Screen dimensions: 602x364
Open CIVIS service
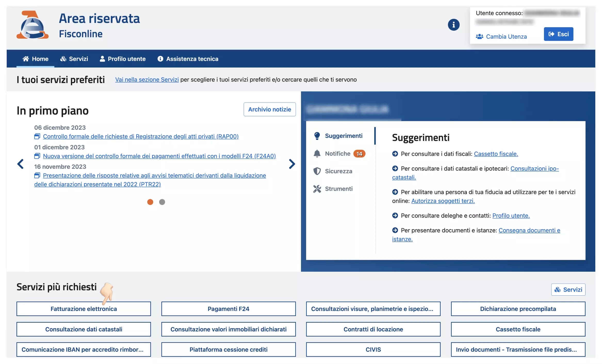[373, 350]
